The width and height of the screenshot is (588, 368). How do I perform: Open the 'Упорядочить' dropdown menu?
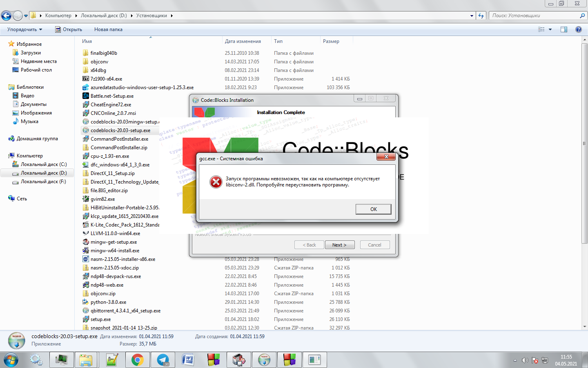(24, 29)
